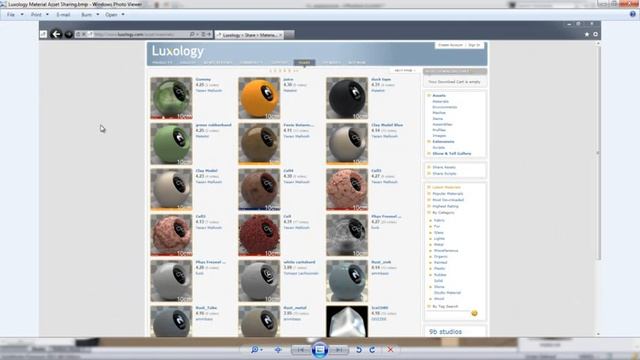Open Show & Tell Gallery link
Viewport: 640px width, 360px height.
coord(452,153)
